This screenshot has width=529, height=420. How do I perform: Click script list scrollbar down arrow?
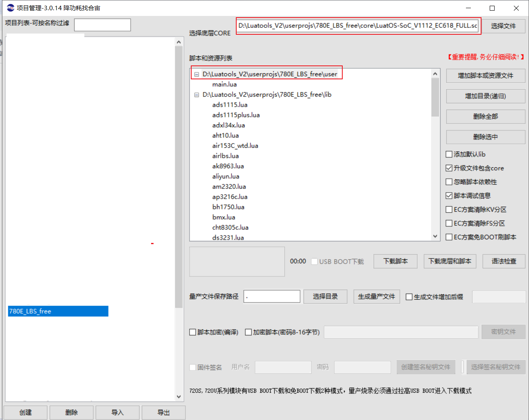(435, 236)
